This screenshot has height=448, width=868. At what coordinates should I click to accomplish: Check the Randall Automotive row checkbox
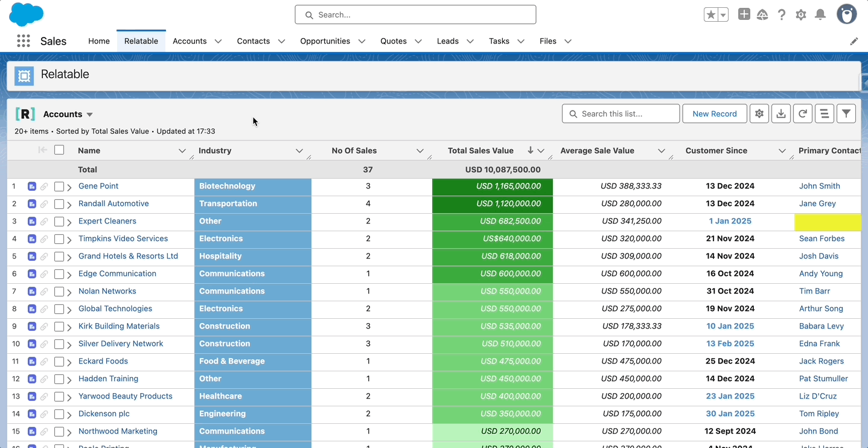pyautogui.click(x=59, y=204)
